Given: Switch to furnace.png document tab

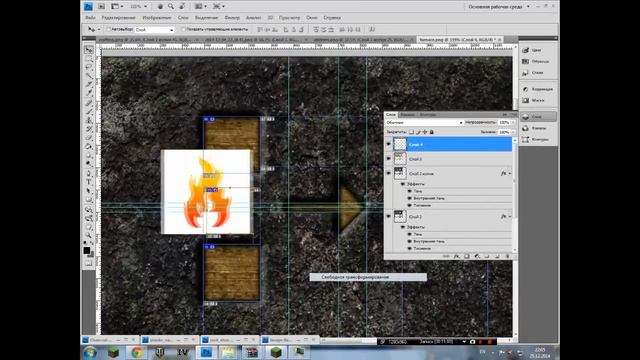Looking at the screenshot, I should coord(460,39).
